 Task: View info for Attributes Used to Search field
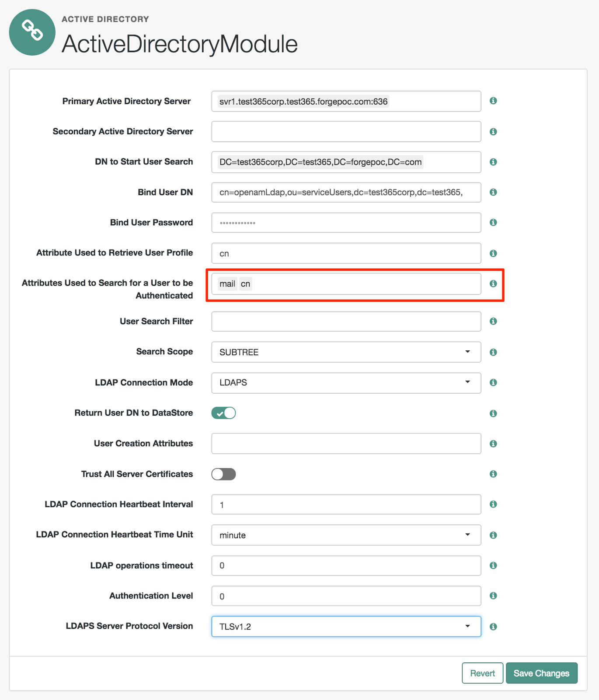point(493,283)
